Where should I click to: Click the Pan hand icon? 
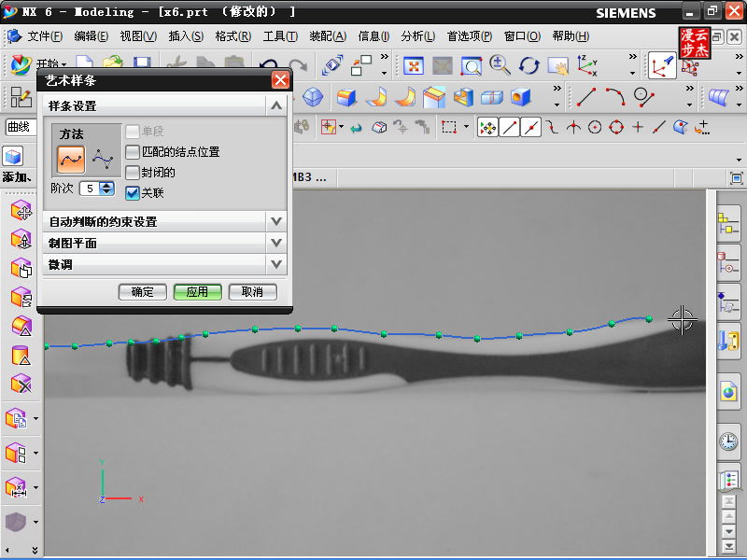point(557,66)
